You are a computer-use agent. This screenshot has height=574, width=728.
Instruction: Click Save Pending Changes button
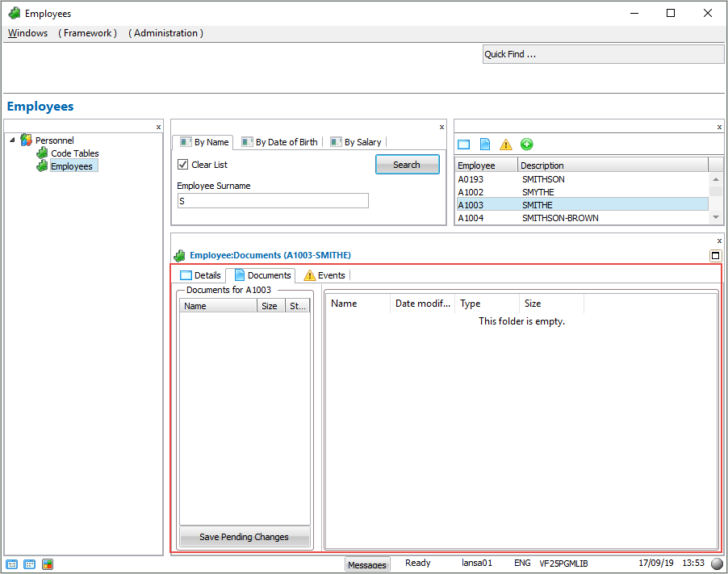tap(244, 537)
